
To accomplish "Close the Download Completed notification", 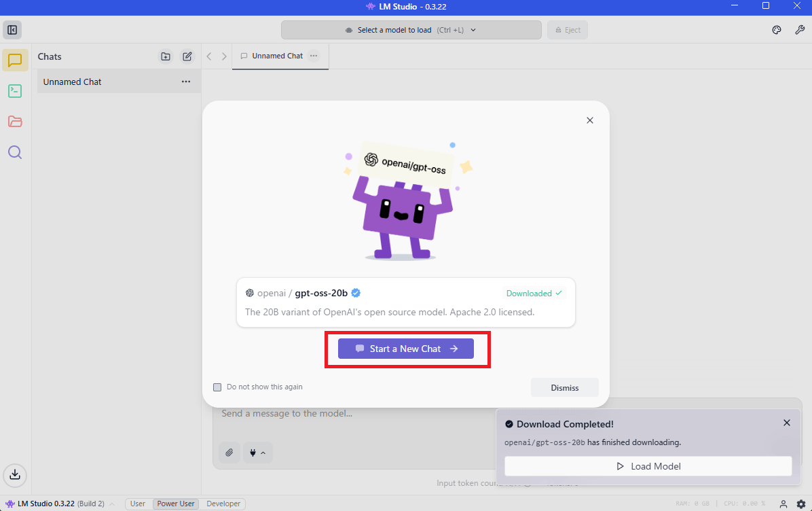I will click(787, 423).
